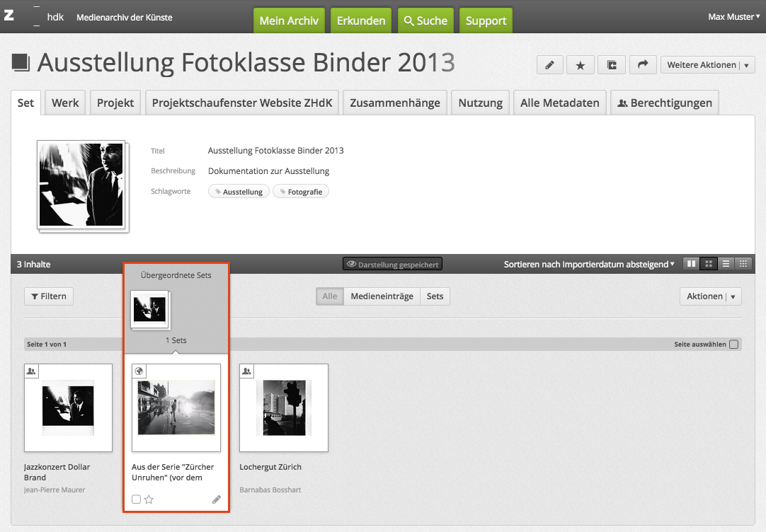Screen dimensions: 766x532
Task: Click the add-to-set icon left of the share arrow
Action: click(x=612, y=65)
